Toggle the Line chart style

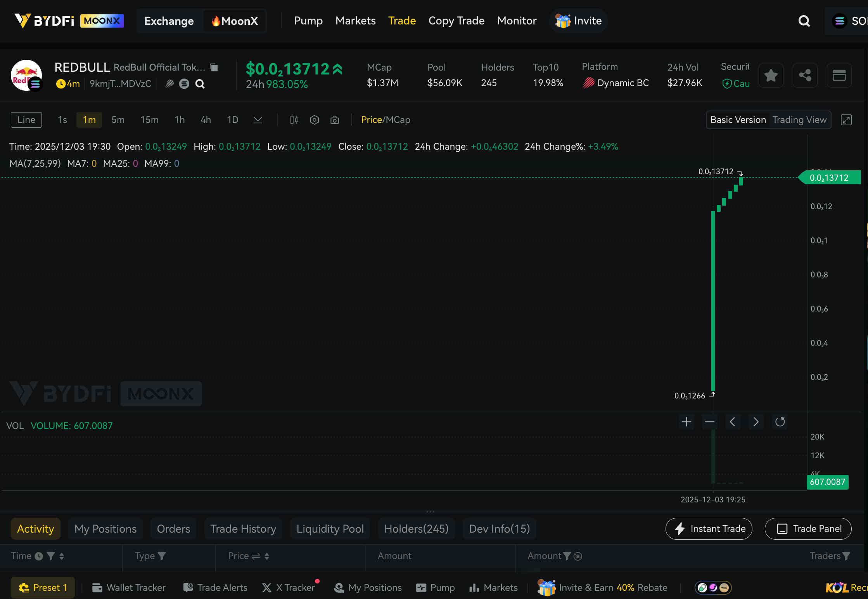coord(26,120)
